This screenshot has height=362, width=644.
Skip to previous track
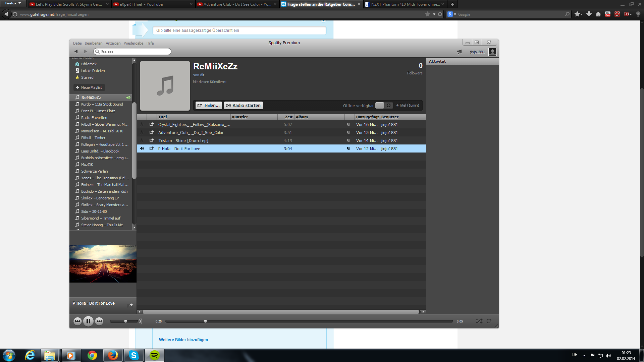[77, 321]
